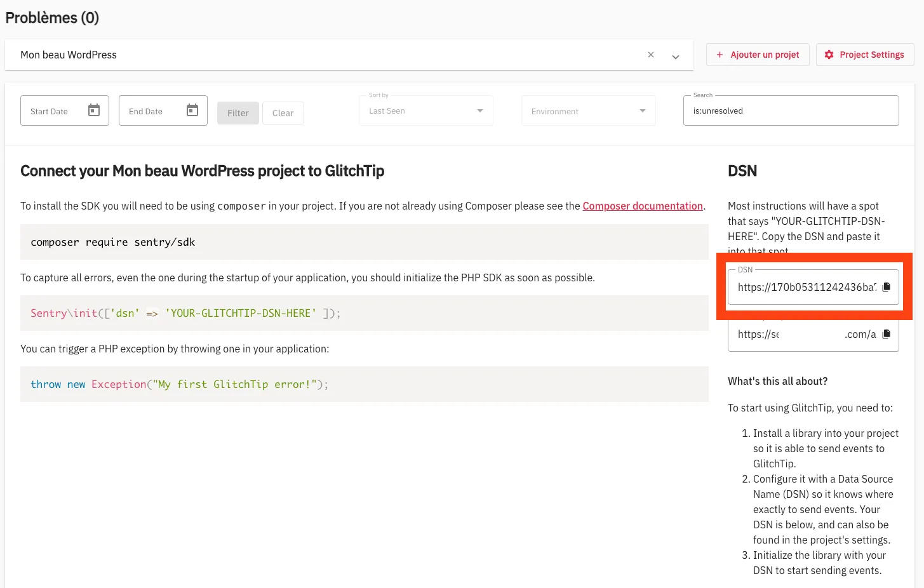Click the DSN text field value
The height and width of the screenshot is (588, 924).
tap(807, 287)
